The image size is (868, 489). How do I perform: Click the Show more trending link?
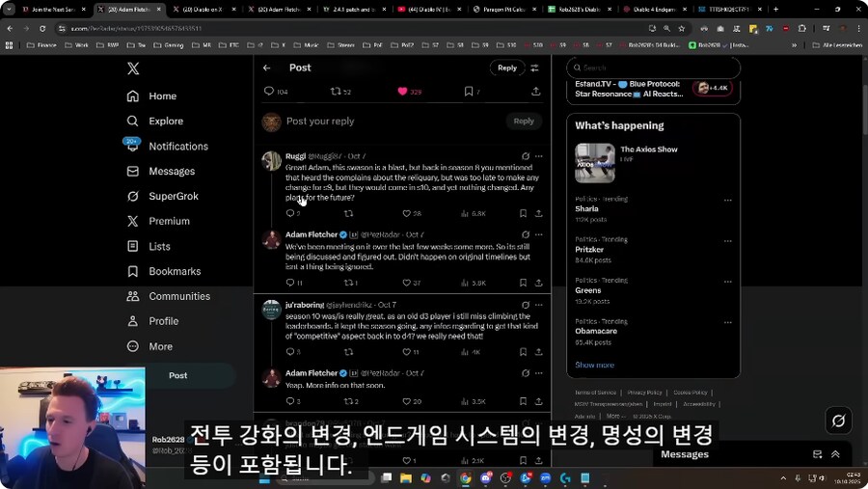[594, 366]
